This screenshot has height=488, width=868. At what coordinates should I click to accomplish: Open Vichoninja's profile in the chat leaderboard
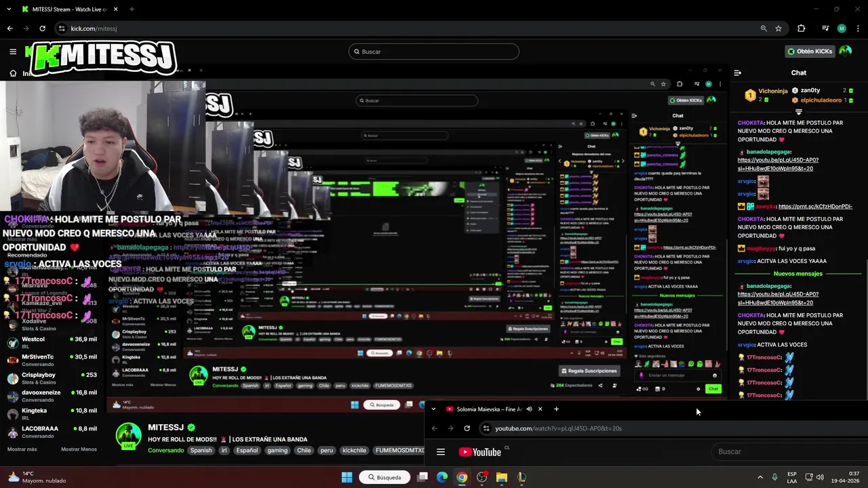tap(773, 90)
